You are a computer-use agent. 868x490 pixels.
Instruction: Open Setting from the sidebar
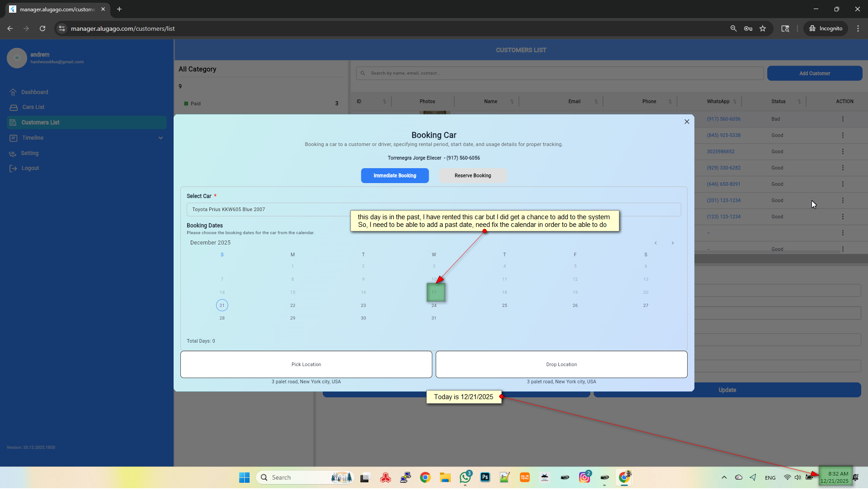click(29, 153)
